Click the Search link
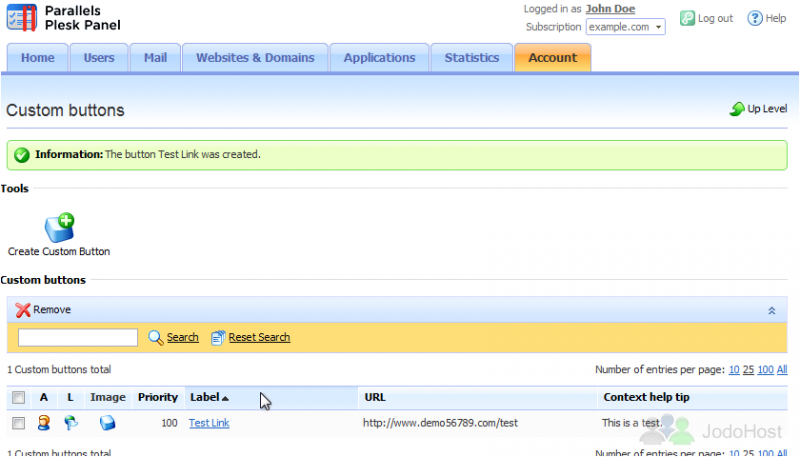This screenshot has width=800, height=457. pyautogui.click(x=183, y=337)
